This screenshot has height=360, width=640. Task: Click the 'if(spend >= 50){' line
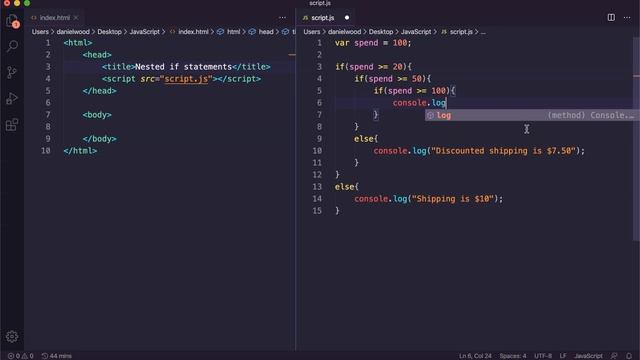point(393,79)
